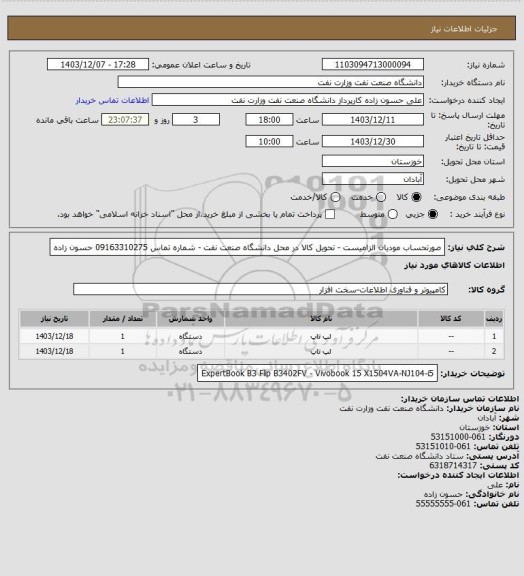Click the delivery province field خوزستان
The image size is (524, 576).
coord(373,161)
